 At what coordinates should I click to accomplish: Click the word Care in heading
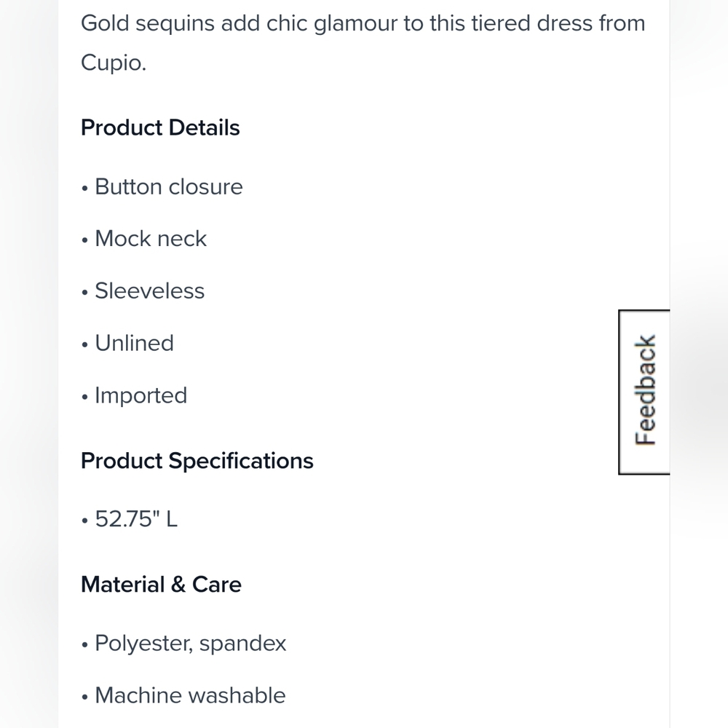click(x=217, y=585)
